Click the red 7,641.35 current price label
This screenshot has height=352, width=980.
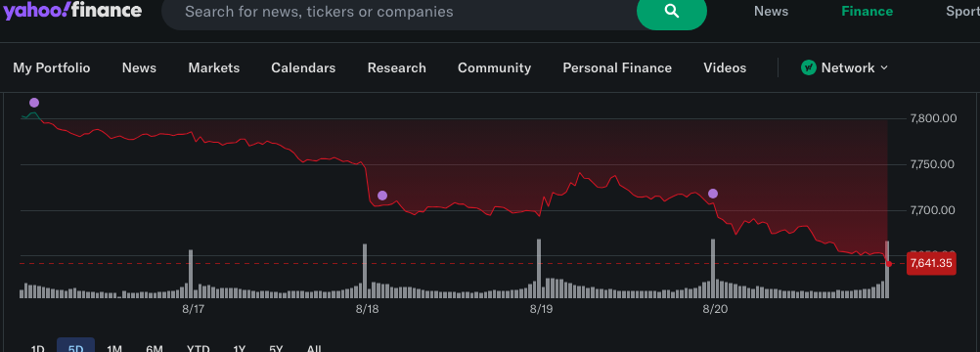point(931,263)
